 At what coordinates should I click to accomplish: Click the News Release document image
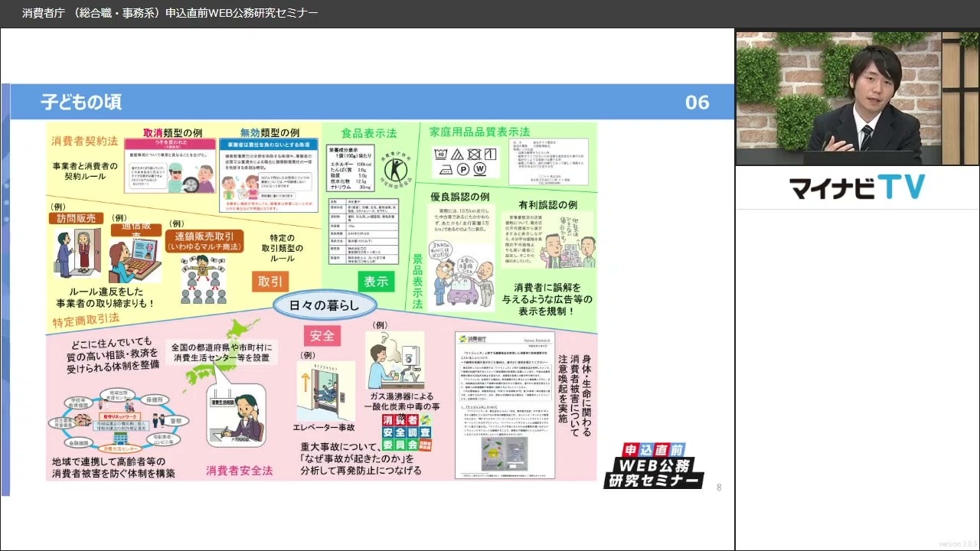click(x=505, y=404)
